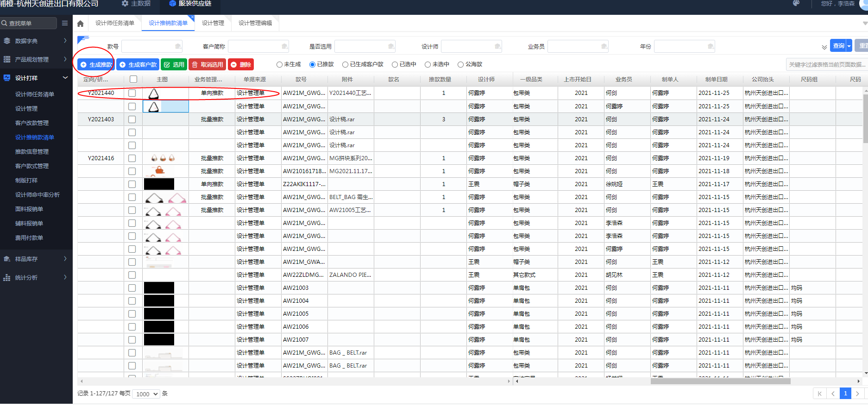Open 客户改款管理 in the sidebar
Viewport: 868px width, 406px height.
(x=32, y=123)
